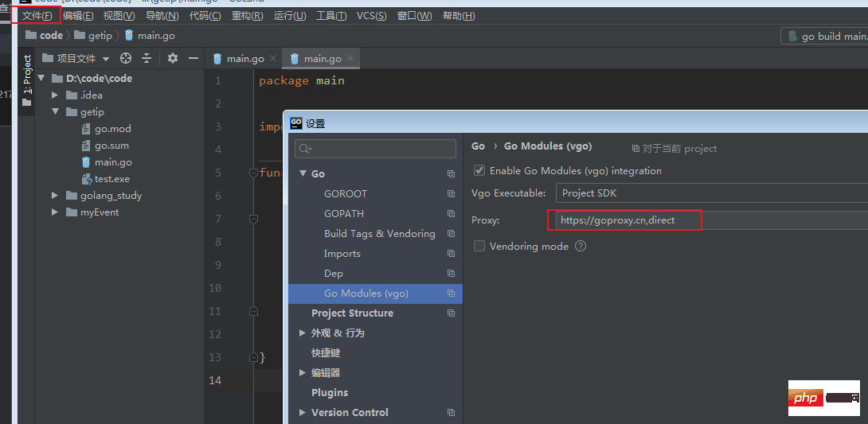Click project-level icon next to GOPATH
Image resolution: width=868 pixels, height=424 pixels.
452,213
